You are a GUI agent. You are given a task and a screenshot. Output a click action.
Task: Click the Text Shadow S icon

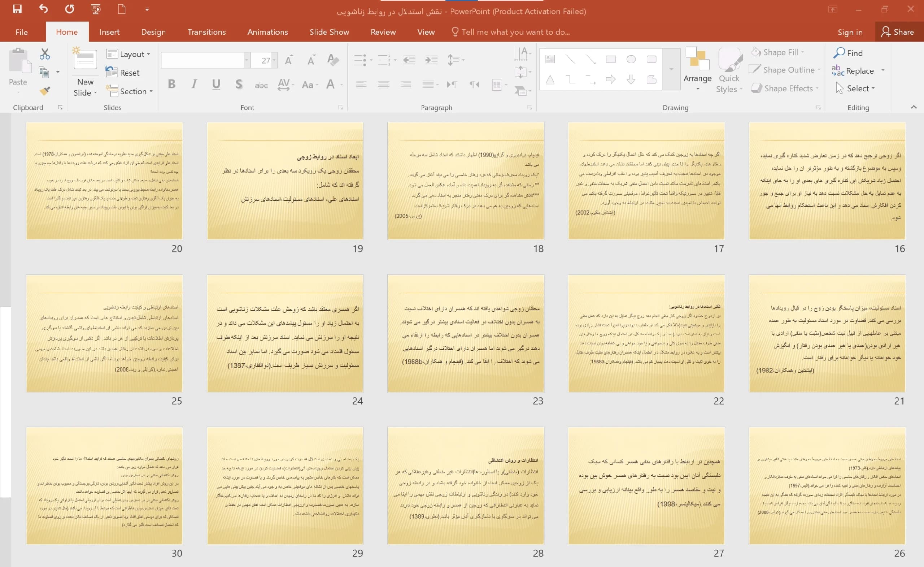point(239,84)
